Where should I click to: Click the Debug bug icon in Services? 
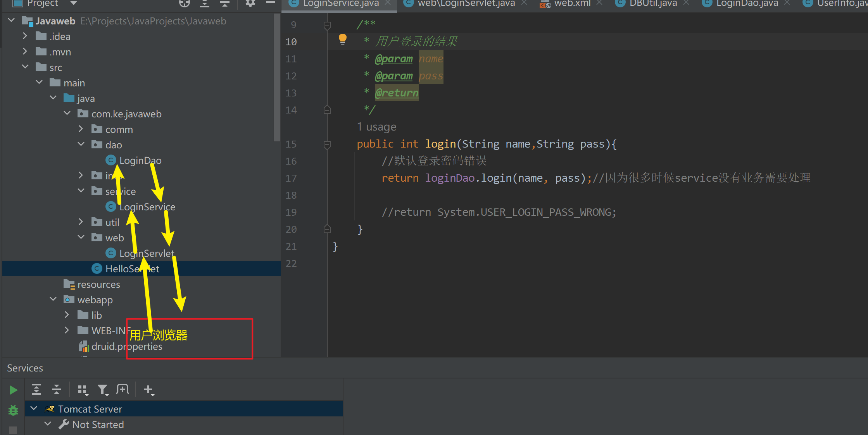coord(13,410)
